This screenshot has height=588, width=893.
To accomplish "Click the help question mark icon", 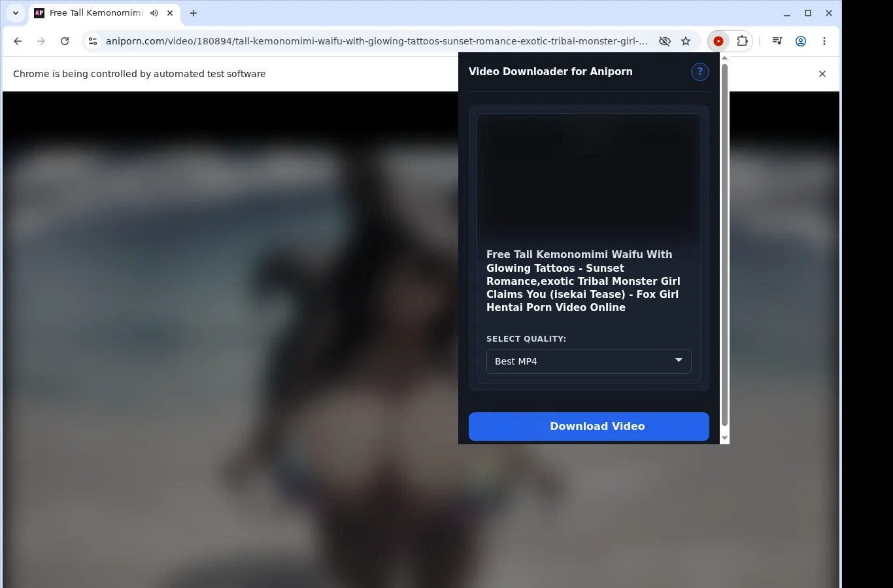I will pyautogui.click(x=699, y=72).
